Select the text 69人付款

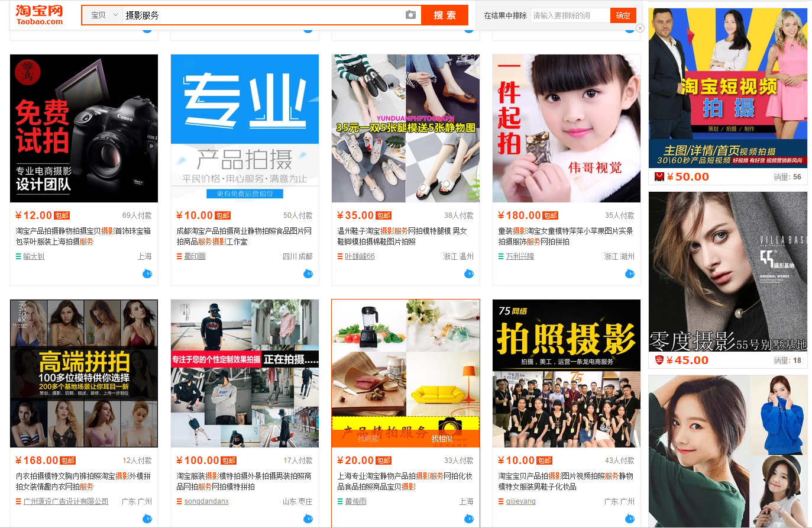point(137,215)
